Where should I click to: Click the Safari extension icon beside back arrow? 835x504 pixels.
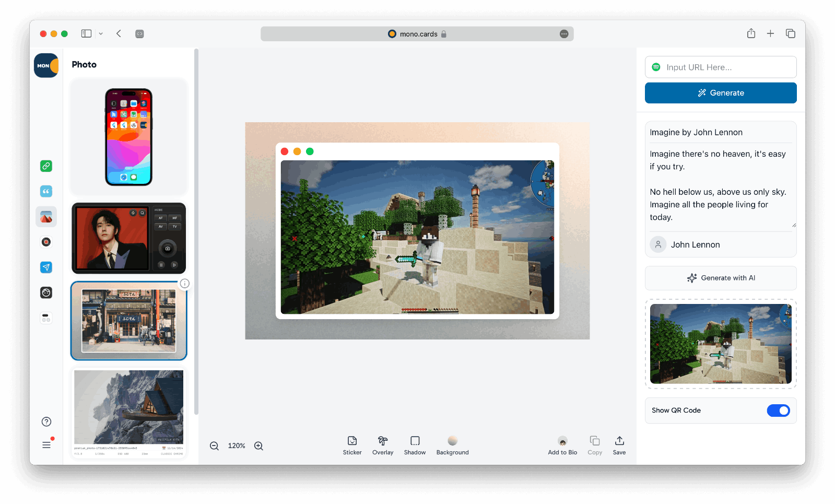tap(139, 34)
